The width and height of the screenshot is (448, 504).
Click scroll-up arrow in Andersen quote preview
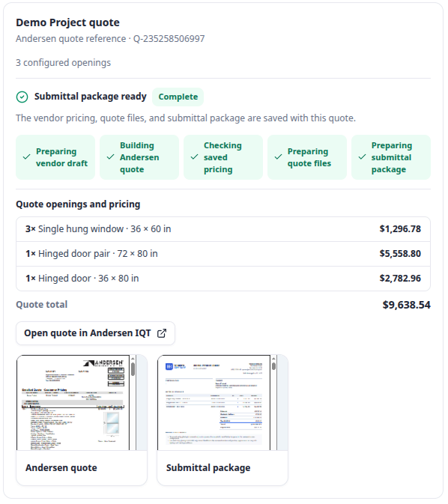pos(133,359)
